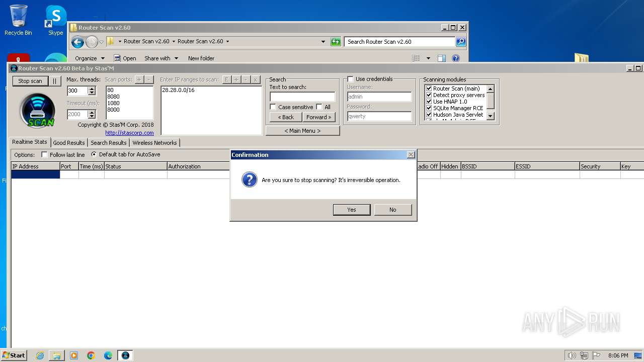
Task: Search forward with Forward » button
Action: [x=319, y=117]
